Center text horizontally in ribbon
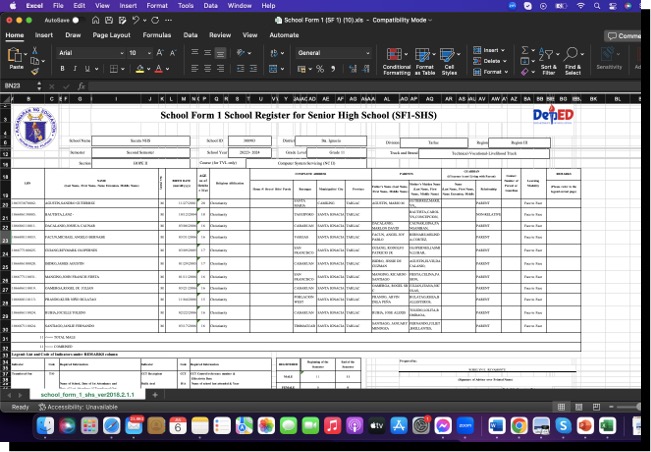 [208, 69]
